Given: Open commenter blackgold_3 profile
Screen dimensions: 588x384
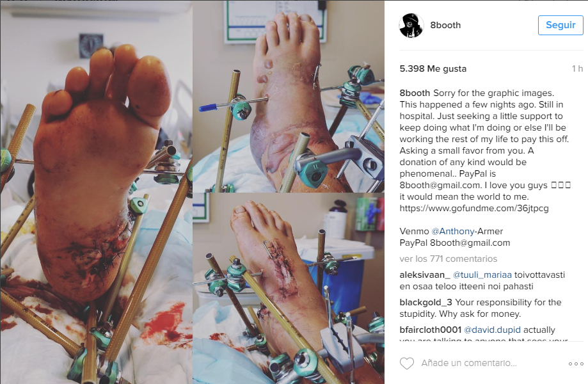Looking at the screenshot, I should 425,302.
